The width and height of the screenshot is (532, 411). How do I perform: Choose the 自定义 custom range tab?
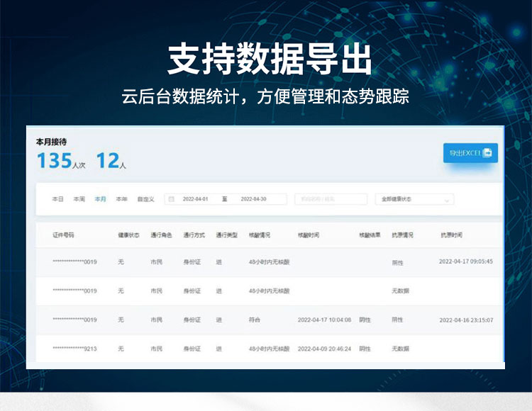click(146, 200)
